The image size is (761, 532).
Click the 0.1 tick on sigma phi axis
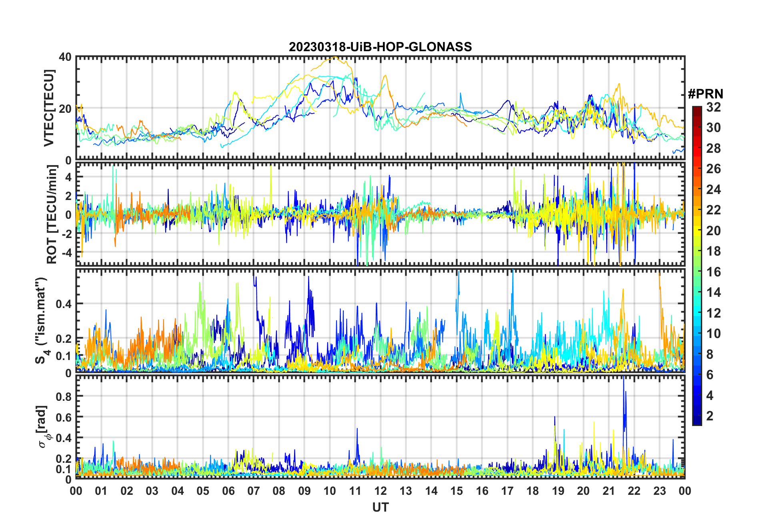63,469
